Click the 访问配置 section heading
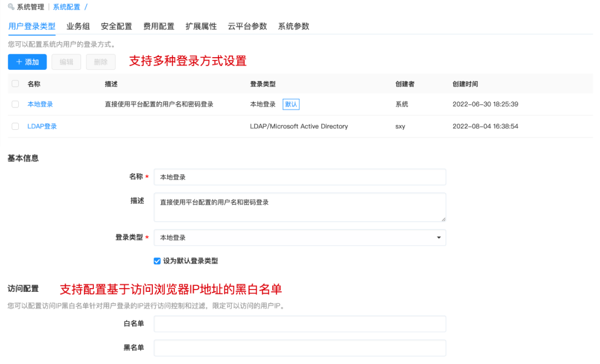 [23, 289]
